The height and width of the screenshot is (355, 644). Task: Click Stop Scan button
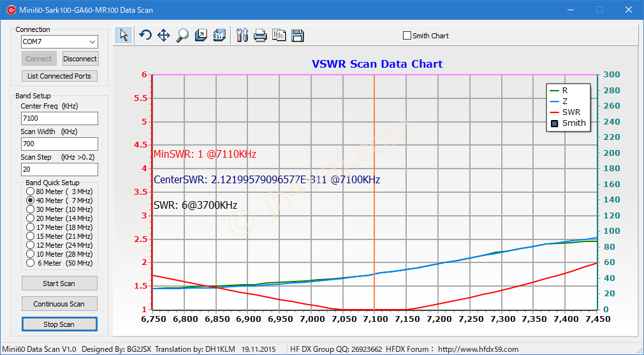(x=59, y=324)
